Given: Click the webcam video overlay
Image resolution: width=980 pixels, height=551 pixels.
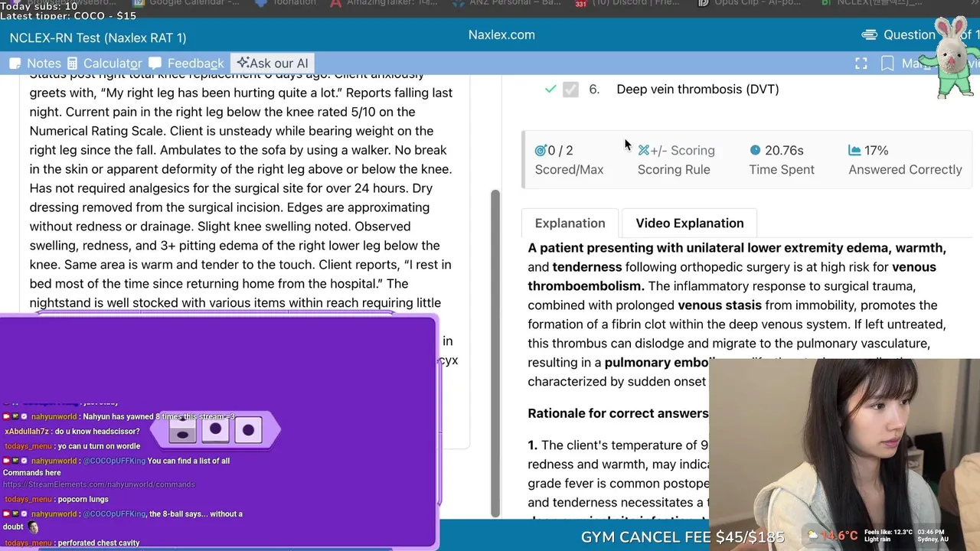Looking at the screenshot, I should (x=844, y=455).
